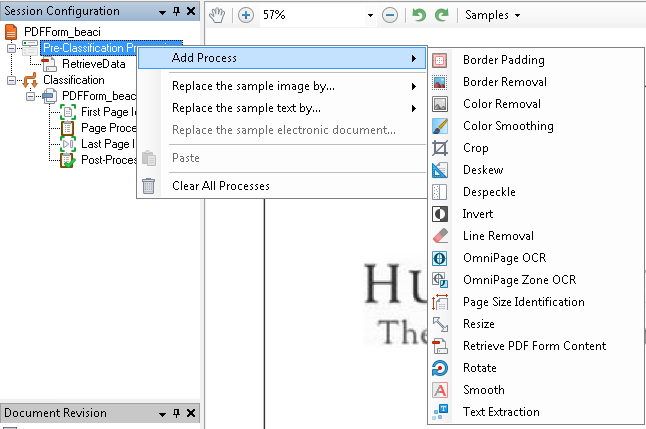Pick the Invert process

point(478,214)
